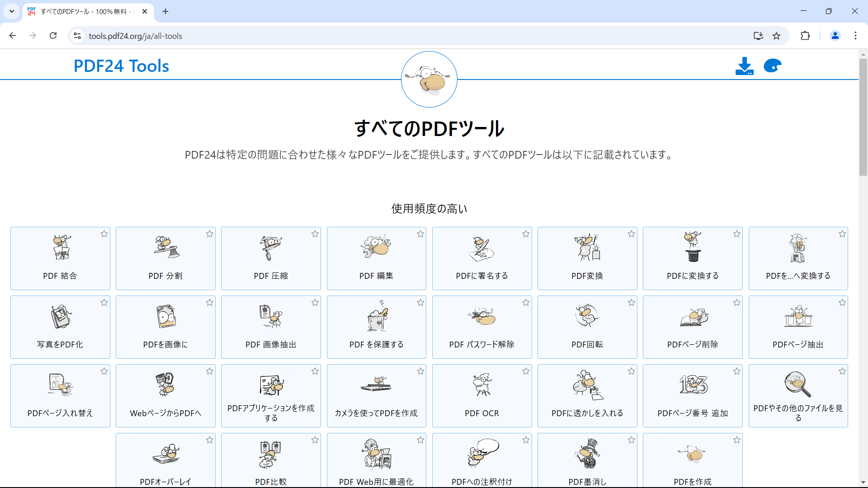Open the PDF回転 tool icon
The height and width of the screenshot is (488, 868).
click(x=587, y=315)
